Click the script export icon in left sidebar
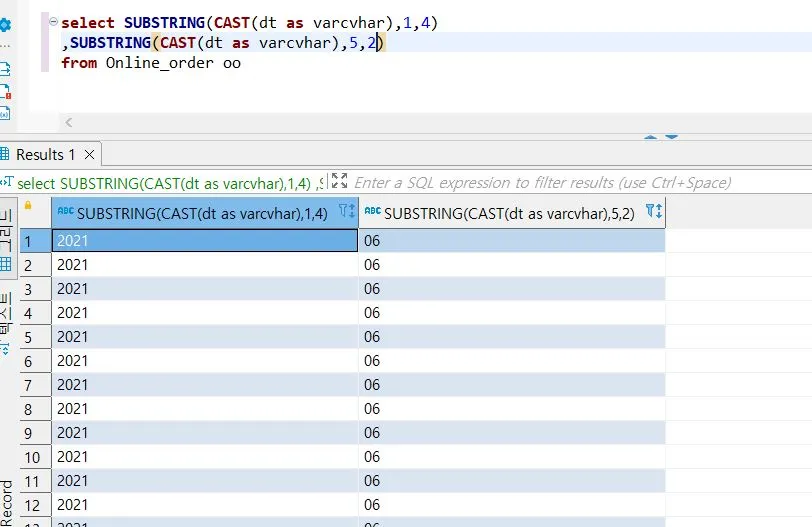Viewport: 812px width, 527px height. click(5, 69)
